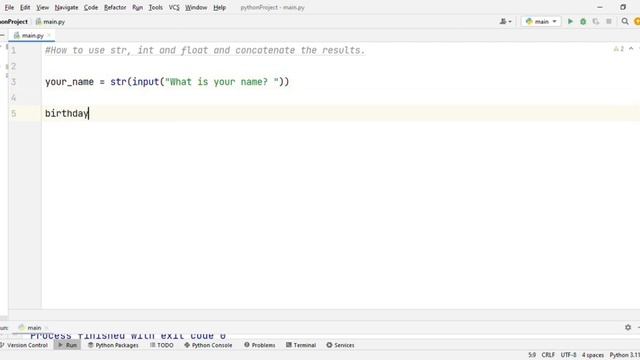The width and height of the screenshot is (640, 360).
Task: Open Search Everywhere magnifier icon
Action: coord(625,21)
